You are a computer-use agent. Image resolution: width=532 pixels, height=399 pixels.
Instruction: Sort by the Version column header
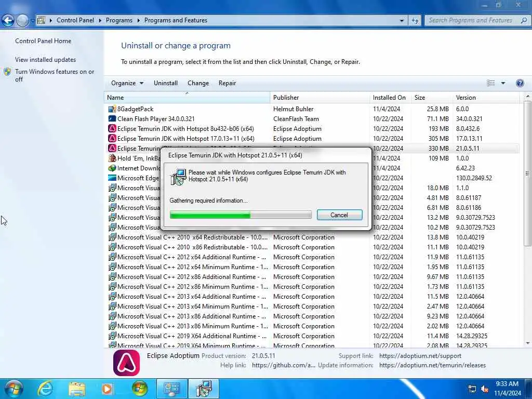pyautogui.click(x=486, y=97)
